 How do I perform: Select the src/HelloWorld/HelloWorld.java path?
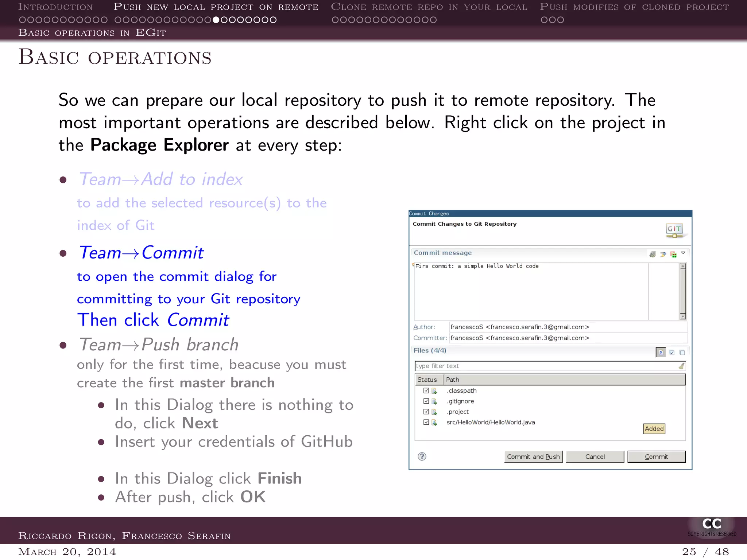tap(491, 423)
